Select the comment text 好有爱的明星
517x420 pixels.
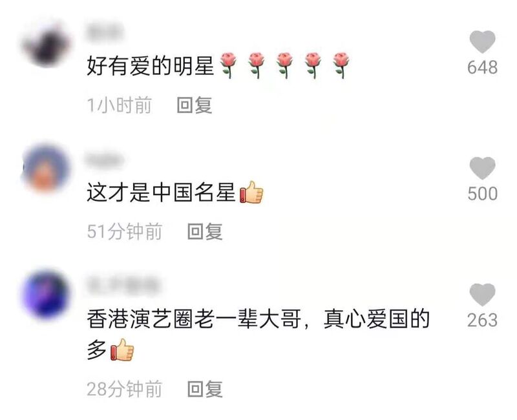pos(151,66)
